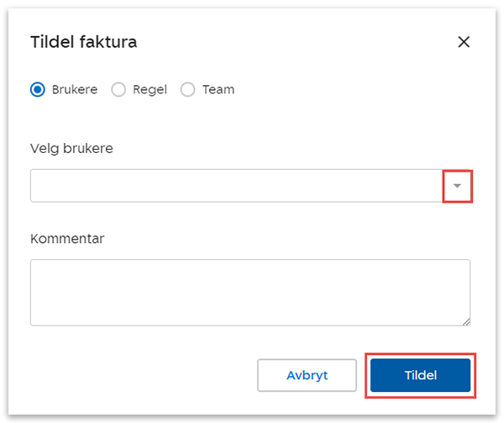504x423 pixels.
Task: Click the Tildel faktura dialog title
Action: (83, 41)
